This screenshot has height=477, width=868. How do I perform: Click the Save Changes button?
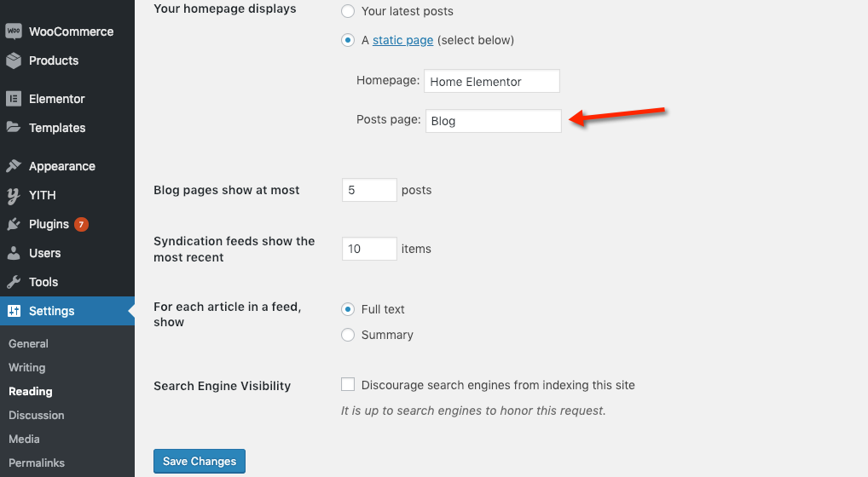tap(200, 461)
